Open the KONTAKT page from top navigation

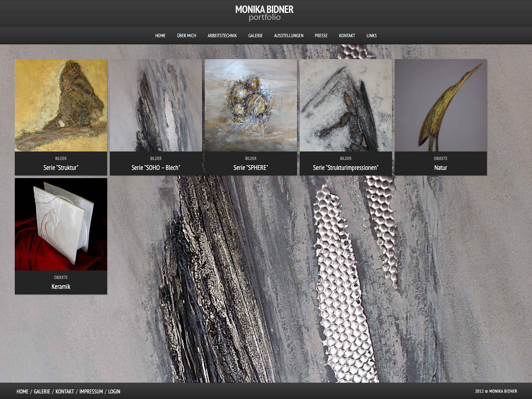click(347, 35)
